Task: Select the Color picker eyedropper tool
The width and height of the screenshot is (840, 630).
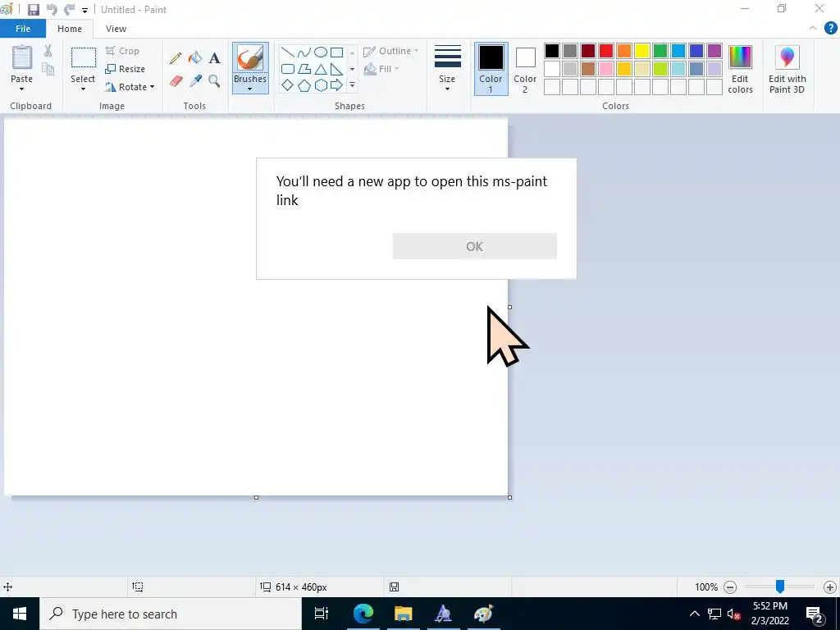Action: click(195, 81)
